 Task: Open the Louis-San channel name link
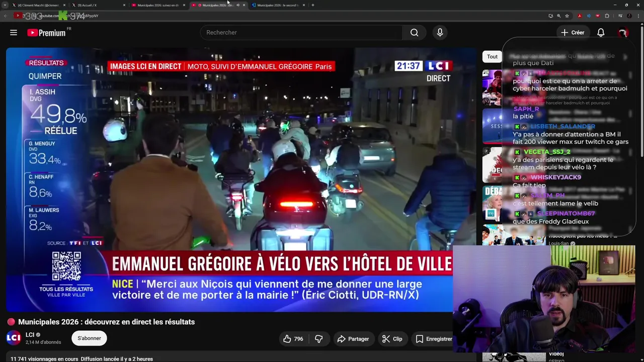click(558, 243)
